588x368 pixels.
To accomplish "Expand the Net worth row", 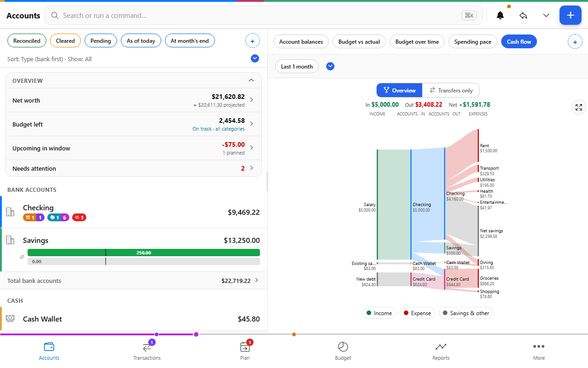I will tap(134, 100).
